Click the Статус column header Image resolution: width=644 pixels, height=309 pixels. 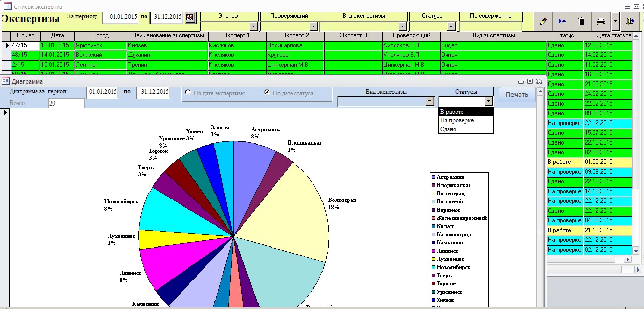[x=565, y=36]
